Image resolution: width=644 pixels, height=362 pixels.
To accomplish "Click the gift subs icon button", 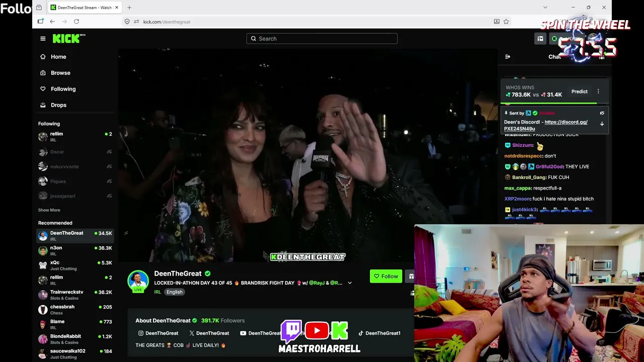I will 411,276.
